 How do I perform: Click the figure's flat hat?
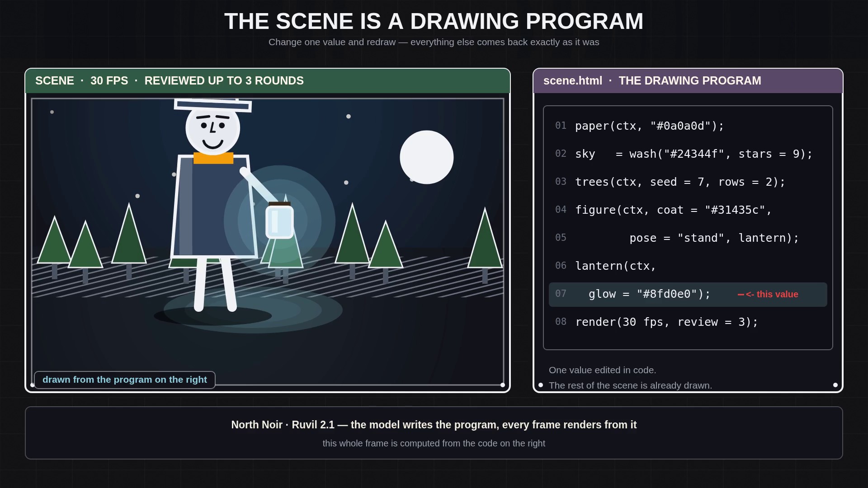point(212,105)
